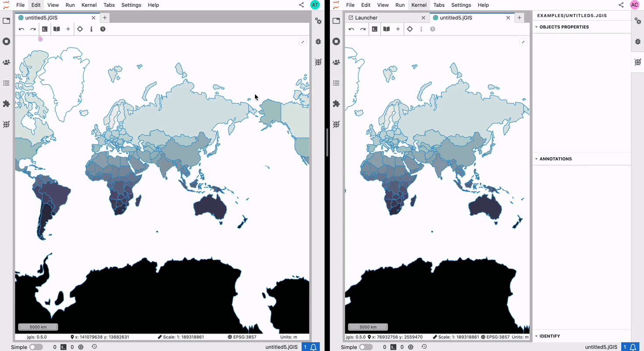
Task: Click the temporal clock icon in left toolbar
Action: (x=103, y=29)
